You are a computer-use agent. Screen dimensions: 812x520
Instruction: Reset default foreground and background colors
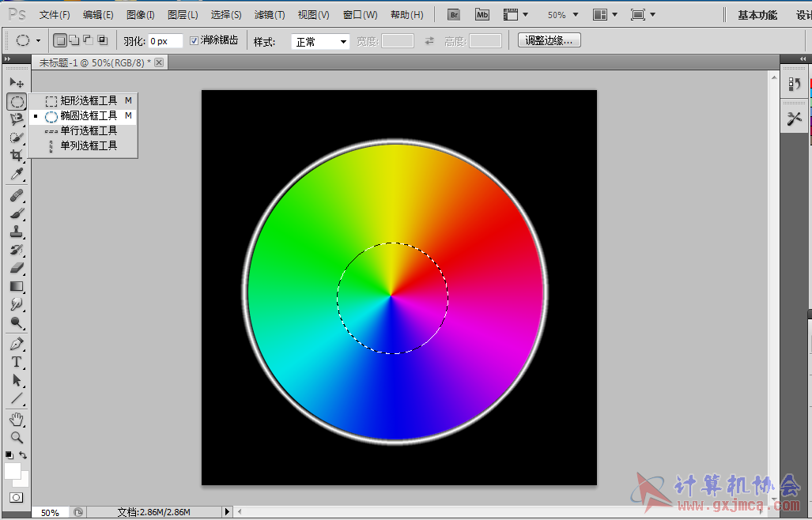pos(9,455)
